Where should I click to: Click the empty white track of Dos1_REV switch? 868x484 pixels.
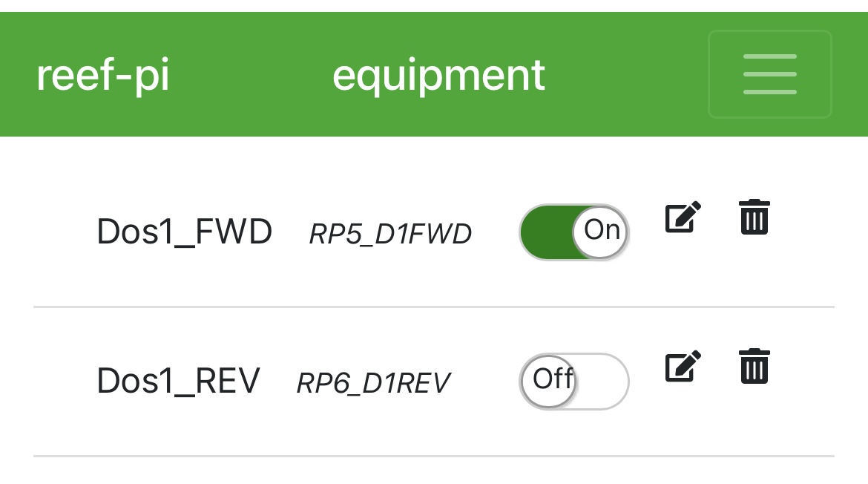click(602, 382)
